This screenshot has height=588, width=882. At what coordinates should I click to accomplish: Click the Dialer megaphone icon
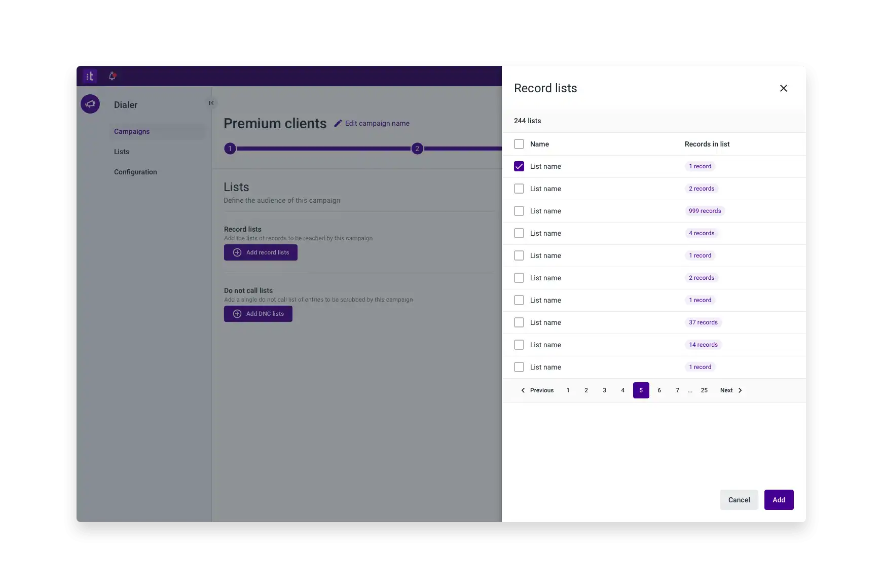point(90,104)
